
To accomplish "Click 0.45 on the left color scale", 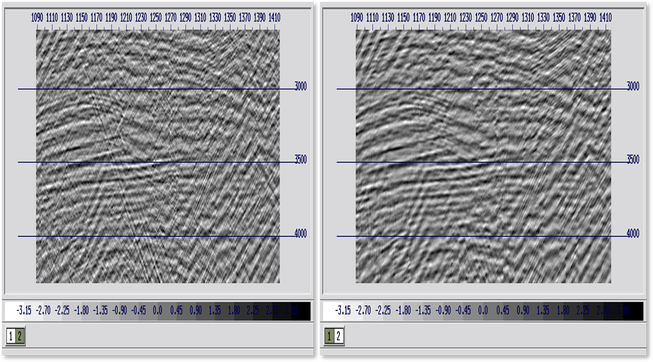I will [176, 310].
